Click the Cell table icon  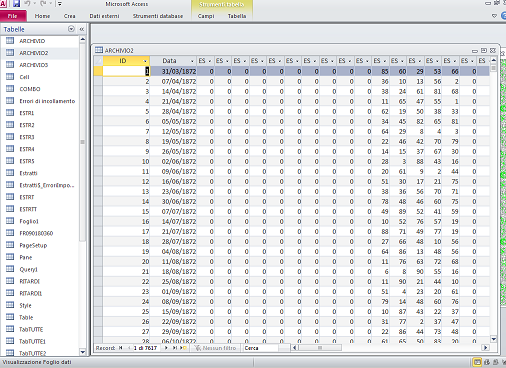point(10,77)
